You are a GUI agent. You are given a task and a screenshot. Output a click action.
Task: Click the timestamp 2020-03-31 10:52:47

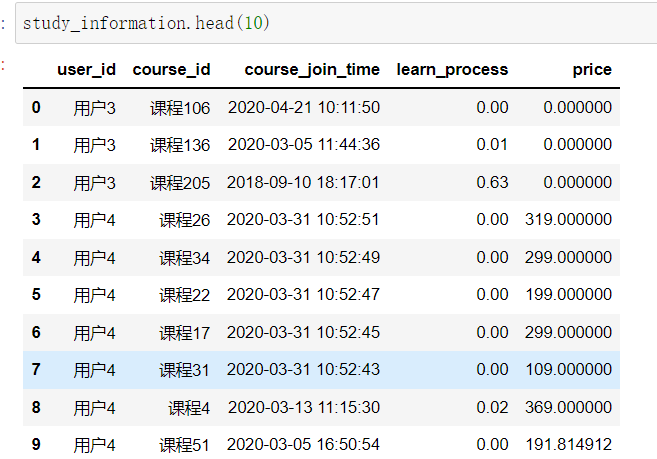click(x=303, y=294)
